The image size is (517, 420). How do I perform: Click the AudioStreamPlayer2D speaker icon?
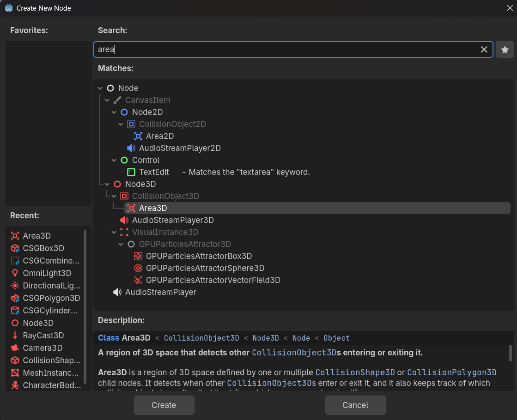(131, 148)
